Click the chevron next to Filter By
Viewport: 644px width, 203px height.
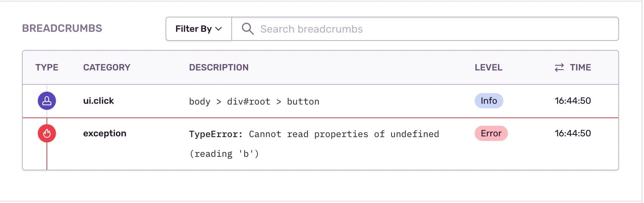(218, 29)
